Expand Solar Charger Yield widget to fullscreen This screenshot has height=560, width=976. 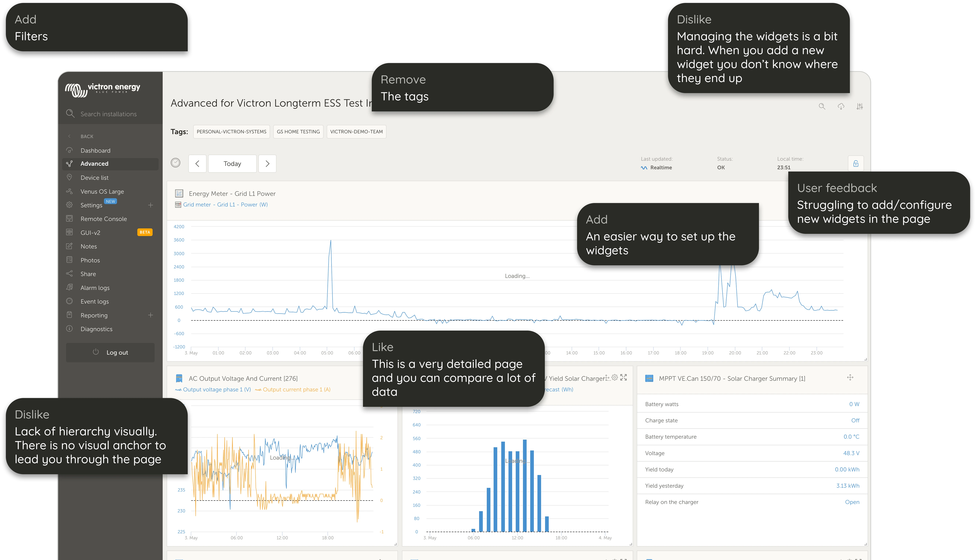624,377
